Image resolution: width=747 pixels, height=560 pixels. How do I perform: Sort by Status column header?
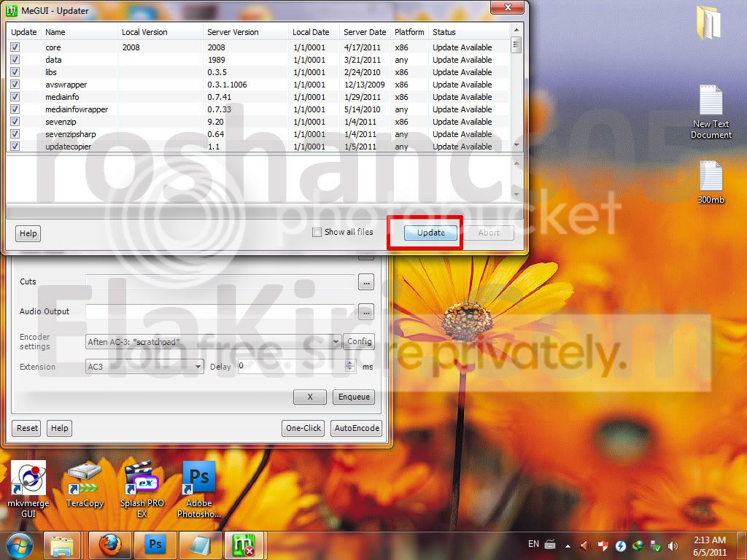point(469,32)
